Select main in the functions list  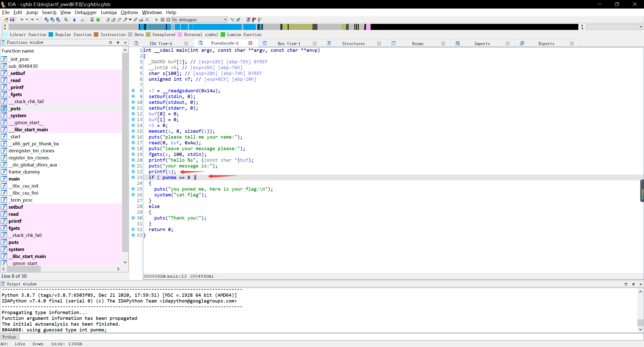(14, 179)
